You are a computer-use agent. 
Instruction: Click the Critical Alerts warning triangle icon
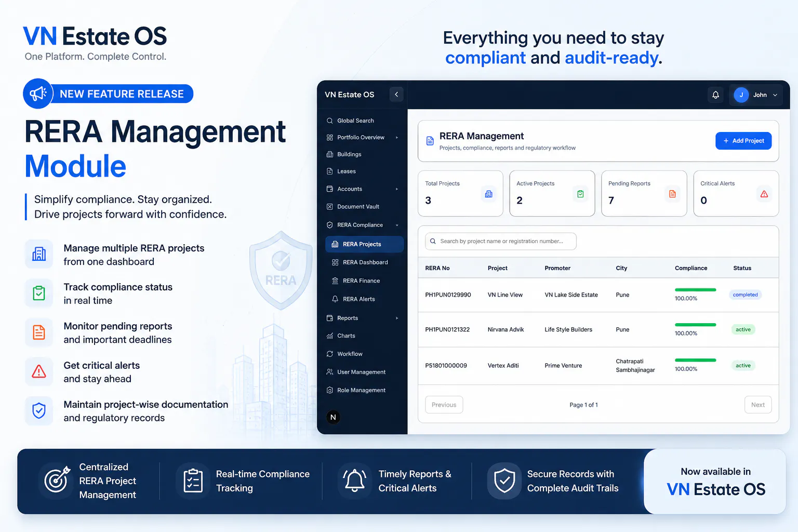[764, 194]
